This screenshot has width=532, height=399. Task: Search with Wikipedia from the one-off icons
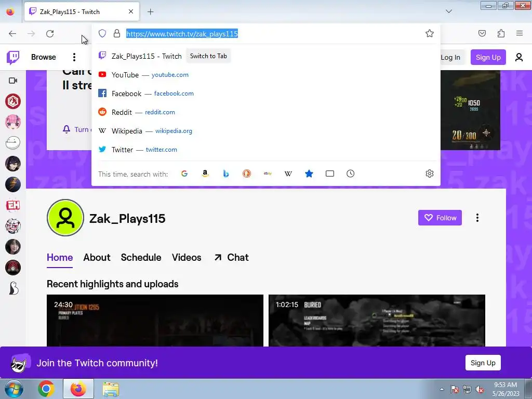click(288, 174)
